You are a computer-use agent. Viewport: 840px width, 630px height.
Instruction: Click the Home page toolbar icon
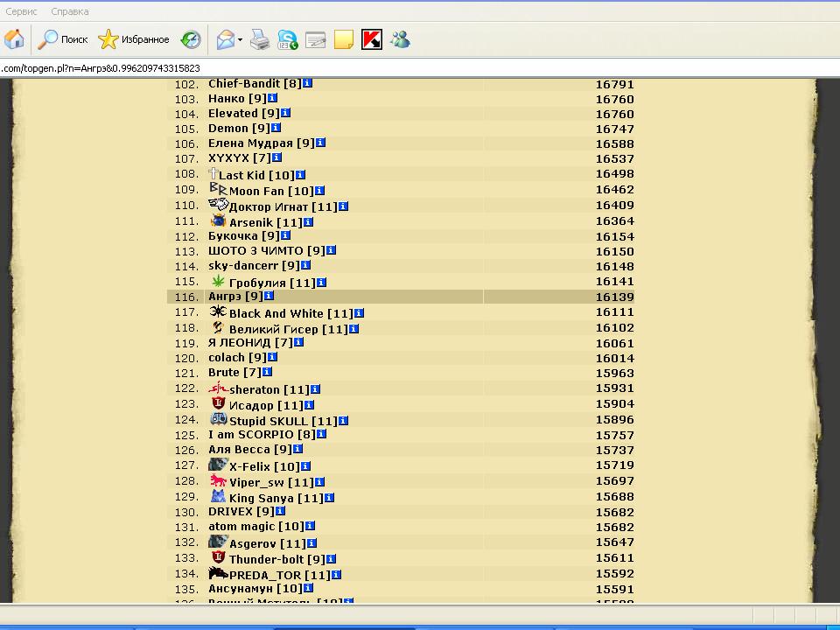14,39
